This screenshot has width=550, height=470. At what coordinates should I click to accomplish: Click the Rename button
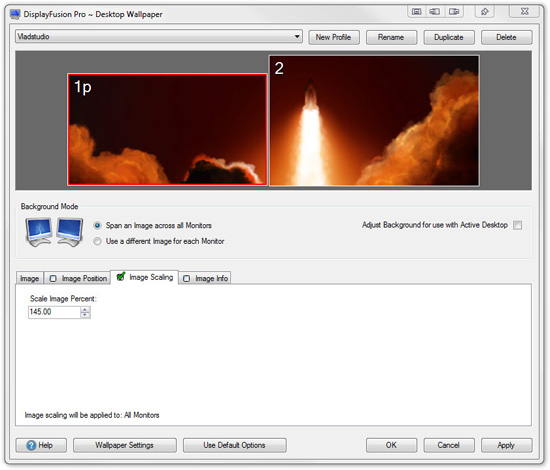pos(391,37)
